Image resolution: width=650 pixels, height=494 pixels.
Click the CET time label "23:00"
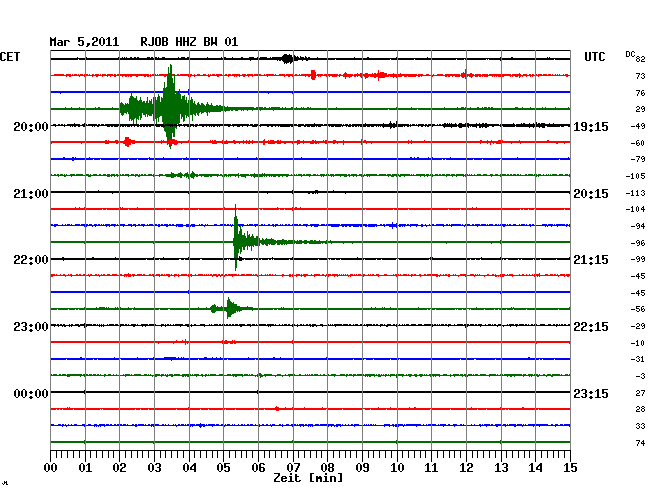[31, 327]
